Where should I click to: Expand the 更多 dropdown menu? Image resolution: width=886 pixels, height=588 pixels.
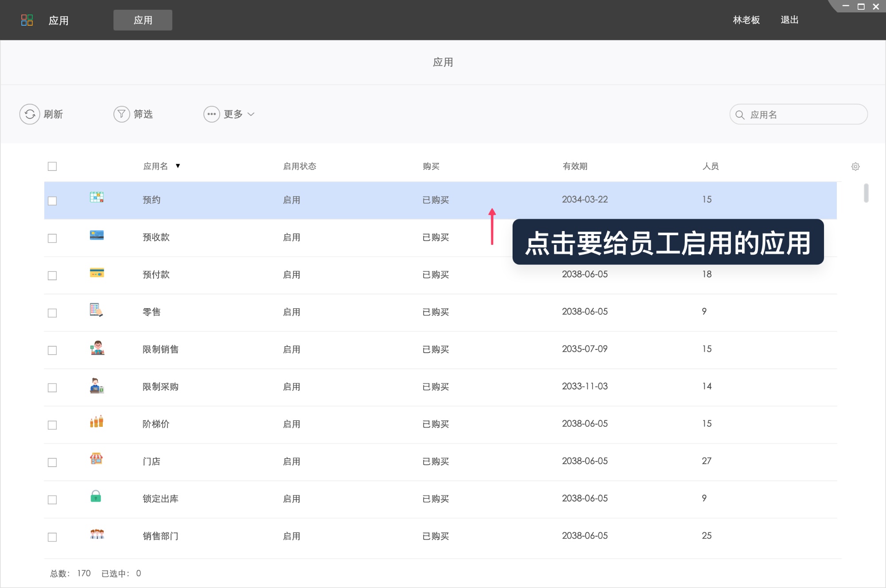230,114
